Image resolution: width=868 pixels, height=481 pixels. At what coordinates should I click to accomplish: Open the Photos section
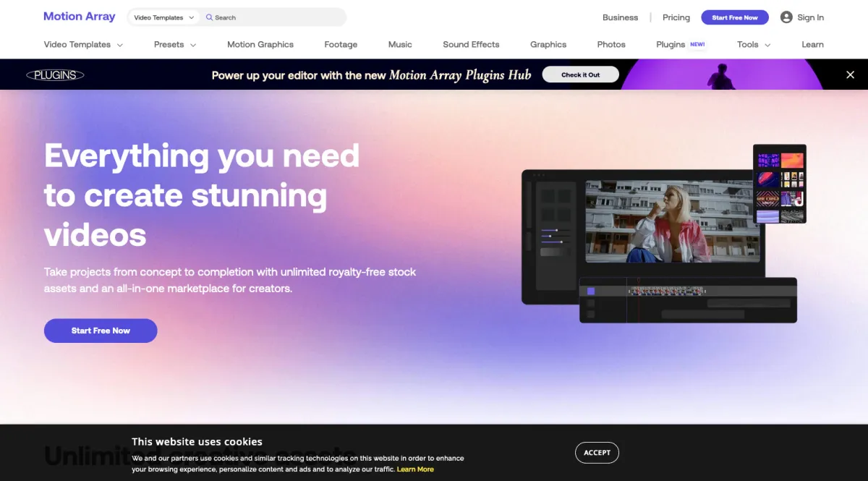click(x=611, y=44)
